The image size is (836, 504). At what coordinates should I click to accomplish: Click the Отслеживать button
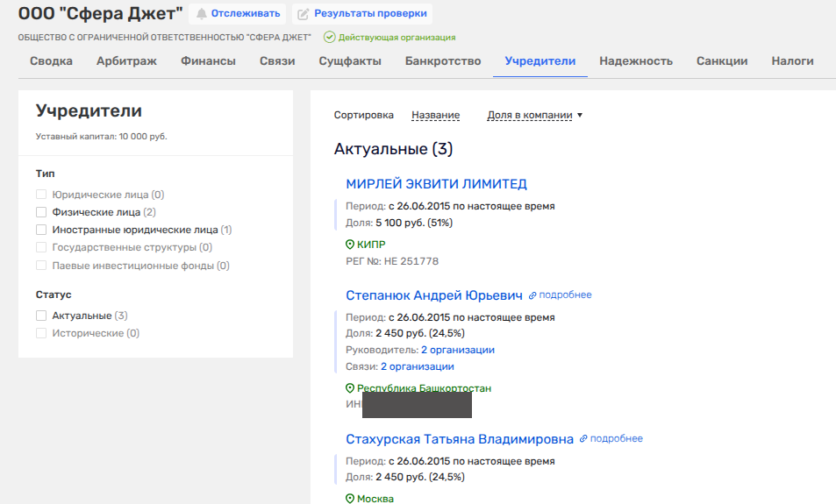coord(237,14)
